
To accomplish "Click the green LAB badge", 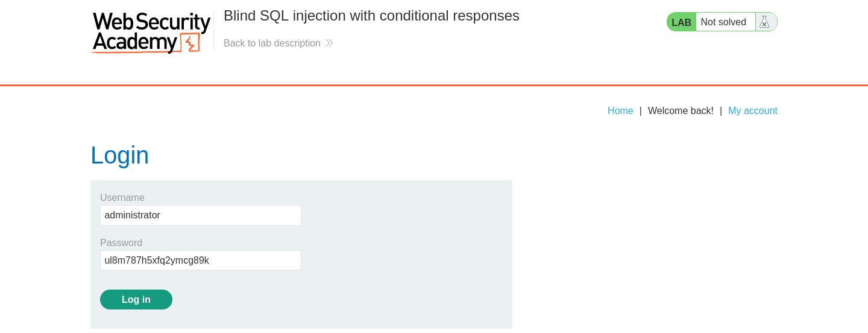I will (x=681, y=22).
